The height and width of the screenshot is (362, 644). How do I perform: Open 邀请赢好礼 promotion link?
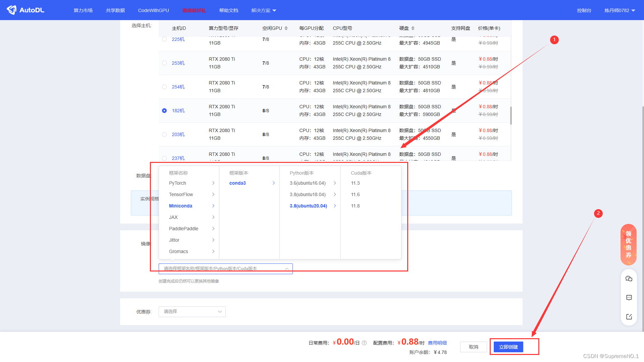pos(194,10)
